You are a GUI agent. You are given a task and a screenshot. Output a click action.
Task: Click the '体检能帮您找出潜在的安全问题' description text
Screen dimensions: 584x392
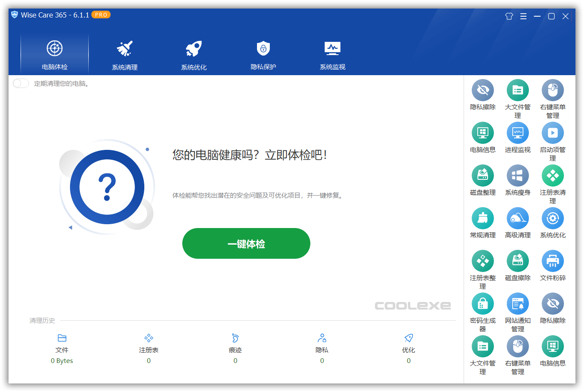[258, 196]
